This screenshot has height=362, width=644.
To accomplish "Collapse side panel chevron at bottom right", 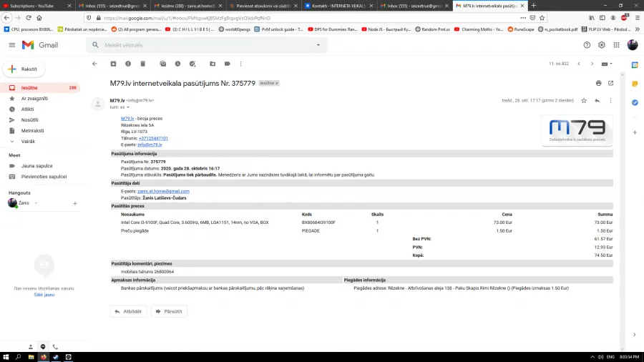I will [x=635, y=335].
